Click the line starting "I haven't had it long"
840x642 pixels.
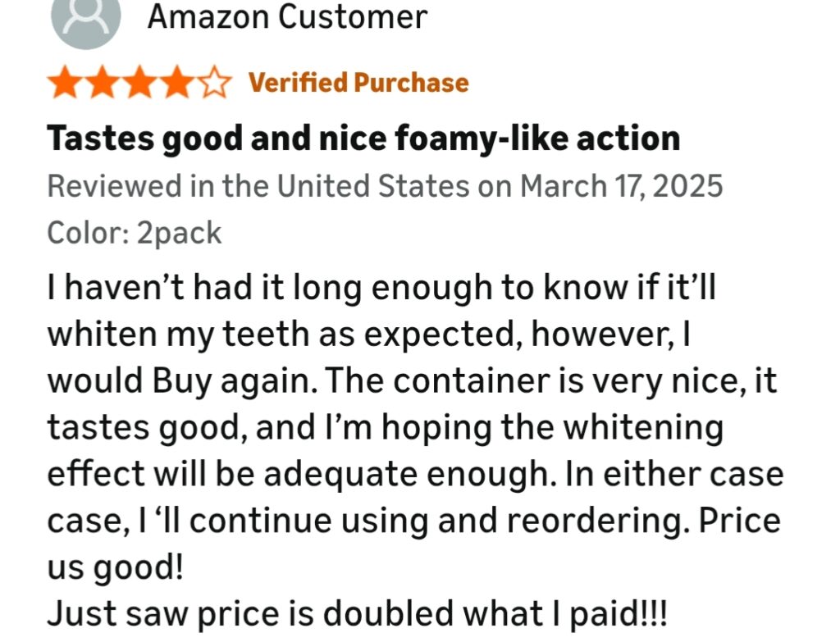tap(381, 289)
